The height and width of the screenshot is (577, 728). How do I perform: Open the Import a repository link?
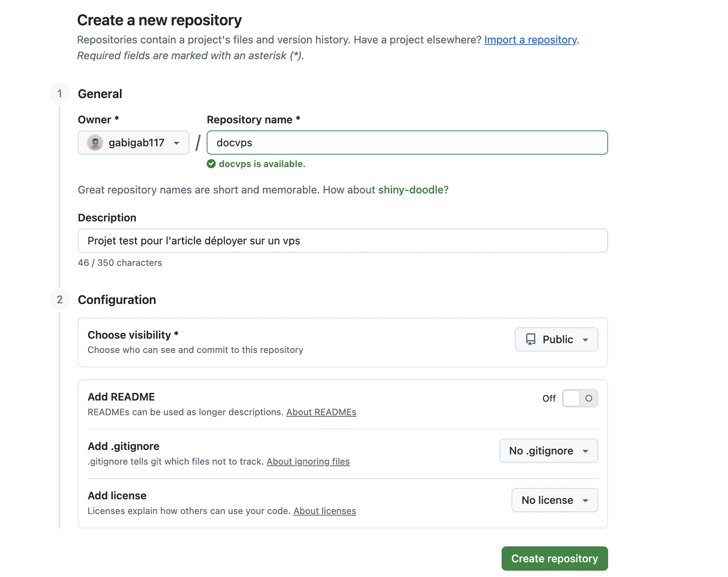530,40
